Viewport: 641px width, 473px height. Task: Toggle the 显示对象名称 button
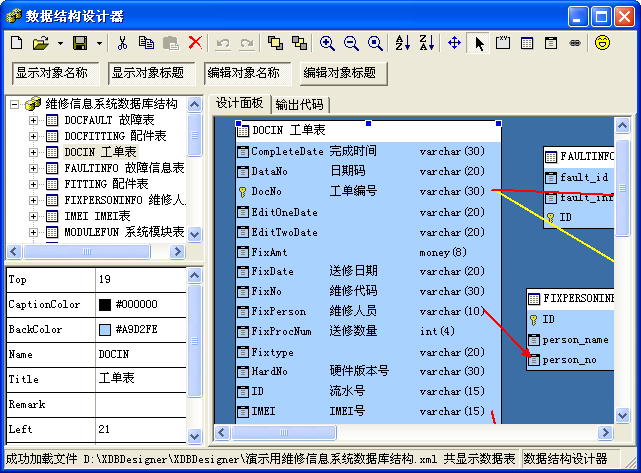pos(52,73)
